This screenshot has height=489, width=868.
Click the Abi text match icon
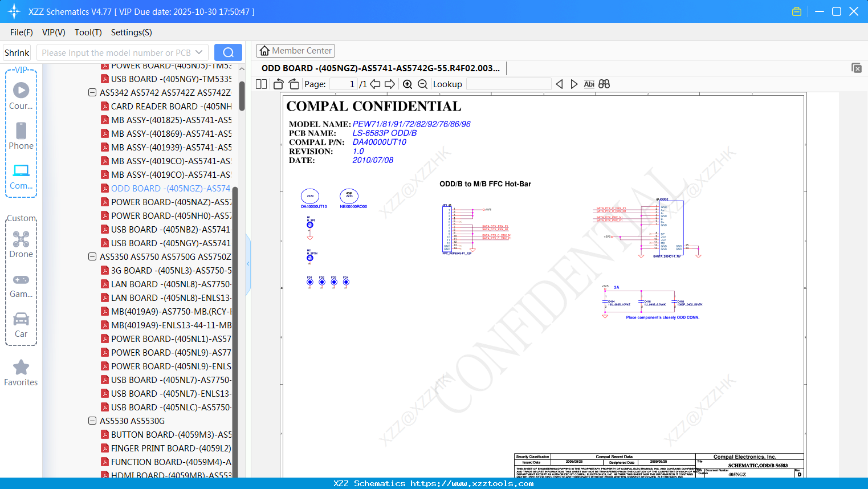tap(589, 84)
